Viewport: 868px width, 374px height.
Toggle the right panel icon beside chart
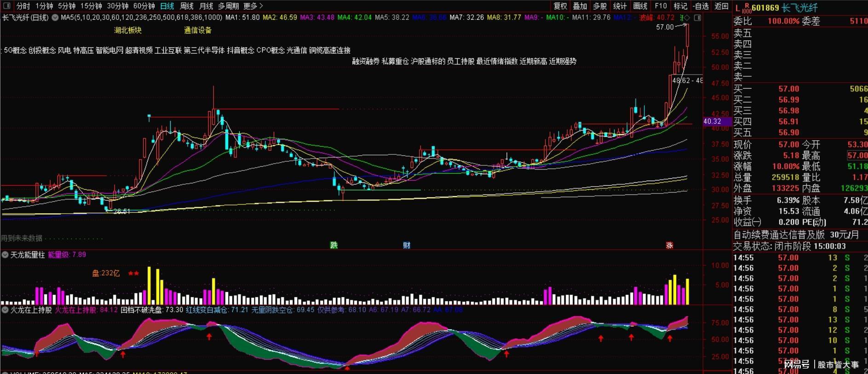click(698, 18)
